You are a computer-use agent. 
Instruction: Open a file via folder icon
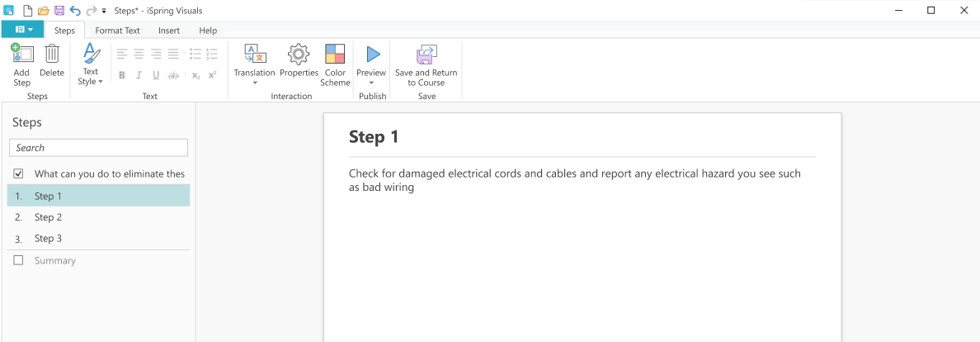click(x=43, y=11)
